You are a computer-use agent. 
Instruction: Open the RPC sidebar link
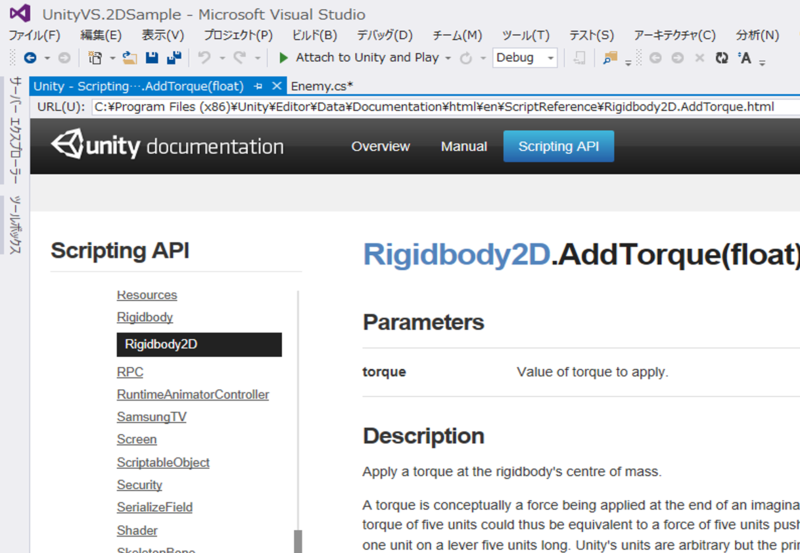(130, 372)
